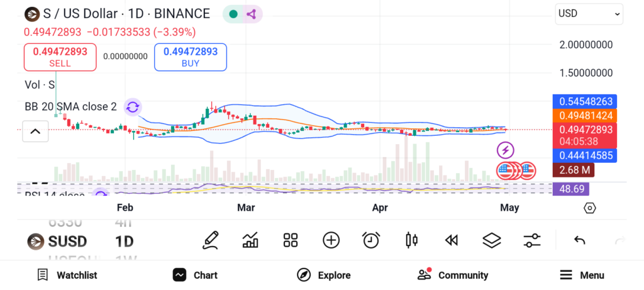Viewport: 644px width, 290px height.
Task: Toggle the green market status dot
Action: 233,14
